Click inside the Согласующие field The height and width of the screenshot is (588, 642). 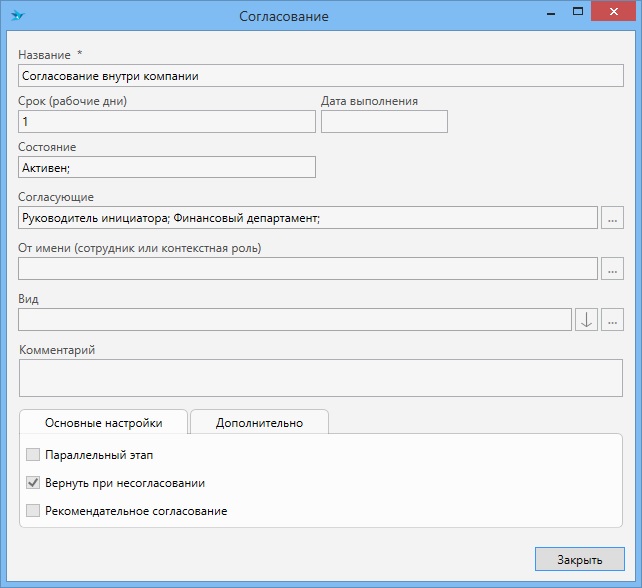307,217
